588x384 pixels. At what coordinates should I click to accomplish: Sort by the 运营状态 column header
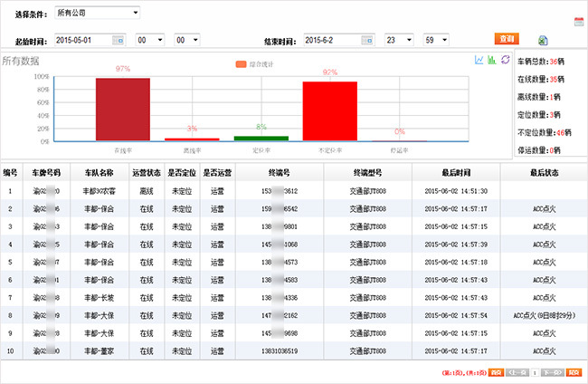click(147, 173)
